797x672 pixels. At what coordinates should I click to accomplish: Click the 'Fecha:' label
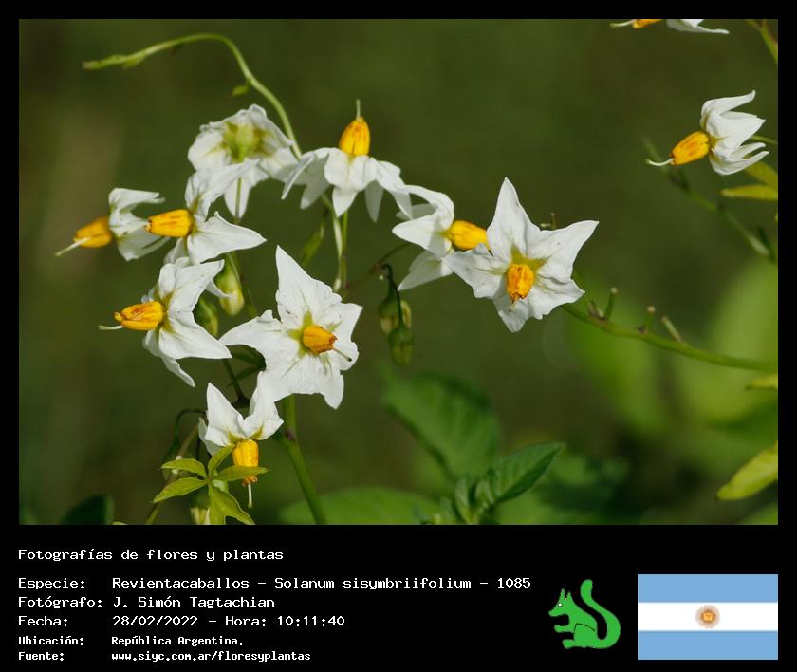click(x=43, y=621)
